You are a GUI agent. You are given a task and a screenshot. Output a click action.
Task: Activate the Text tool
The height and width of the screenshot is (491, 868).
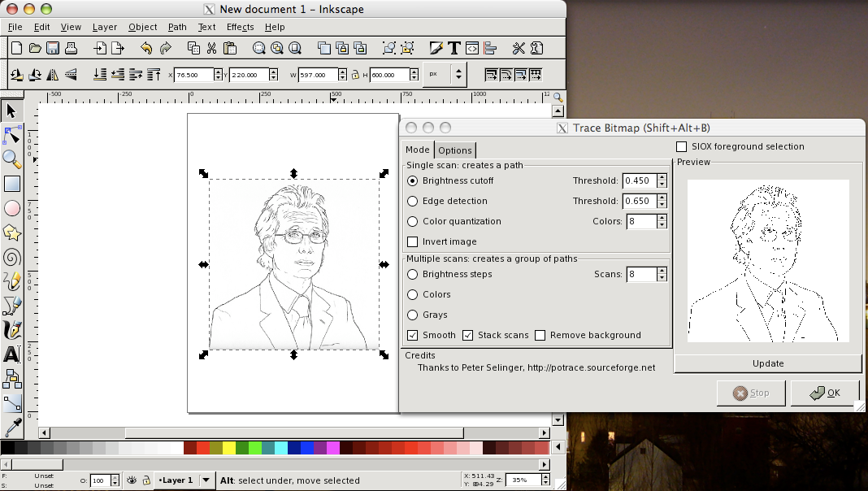point(11,354)
